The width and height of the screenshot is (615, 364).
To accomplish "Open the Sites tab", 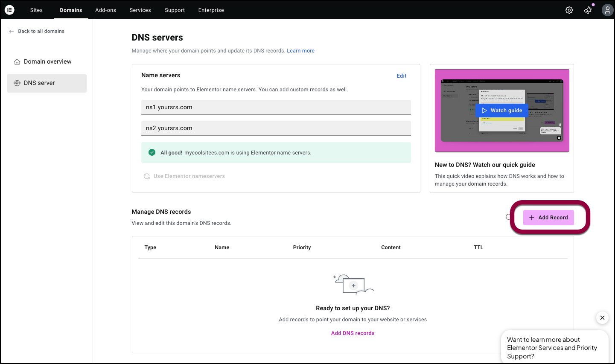I will pos(36,10).
